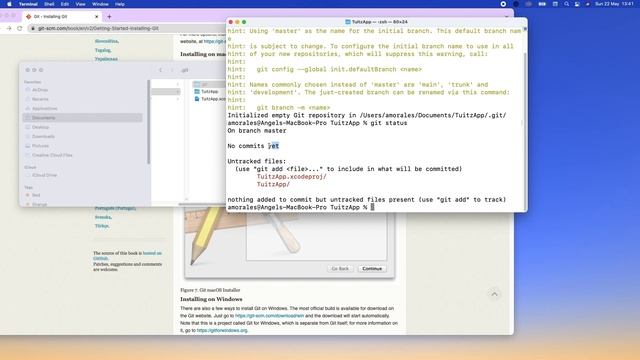Click the battery icon in menu bar
Viewport: 640px width, 360px height.
pos(542,4)
